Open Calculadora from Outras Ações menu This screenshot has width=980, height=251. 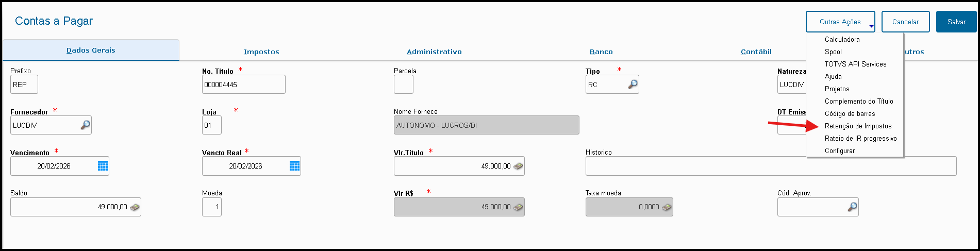(842, 40)
